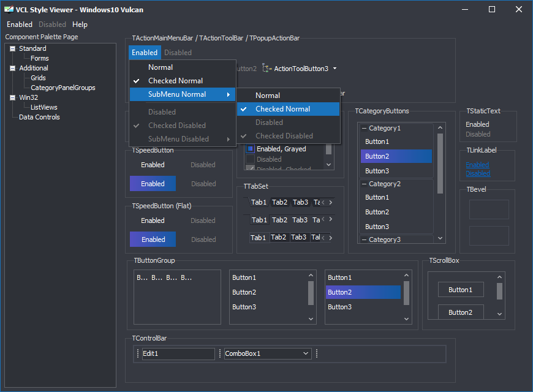This screenshot has width=533, height=392.
Task: Follow the Enabled link in TLinkLabel
Action: coord(477,165)
